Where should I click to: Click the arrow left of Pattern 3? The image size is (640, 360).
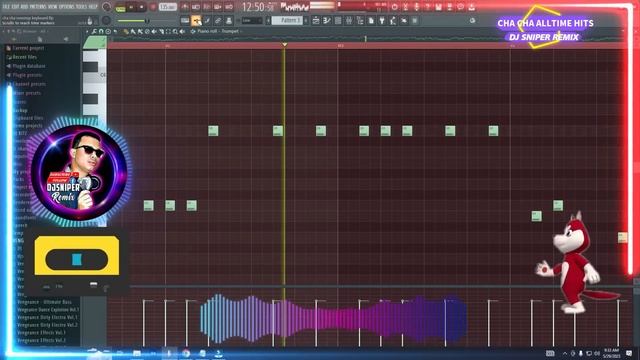coord(268,20)
